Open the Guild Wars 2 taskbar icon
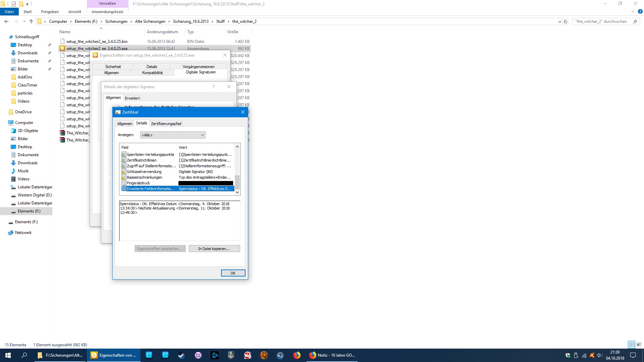Image resolution: width=644 pixels, height=362 pixels. [x=248, y=355]
